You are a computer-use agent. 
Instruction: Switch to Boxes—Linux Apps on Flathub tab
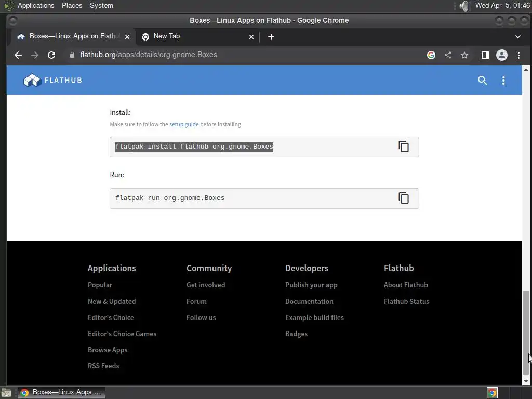tap(73, 37)
